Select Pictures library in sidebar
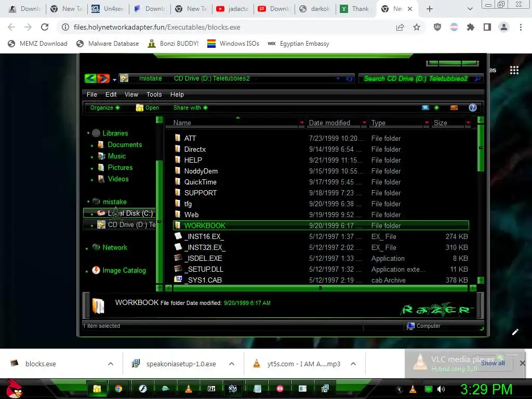Viewport: 532px width, 399px height. 120,168
